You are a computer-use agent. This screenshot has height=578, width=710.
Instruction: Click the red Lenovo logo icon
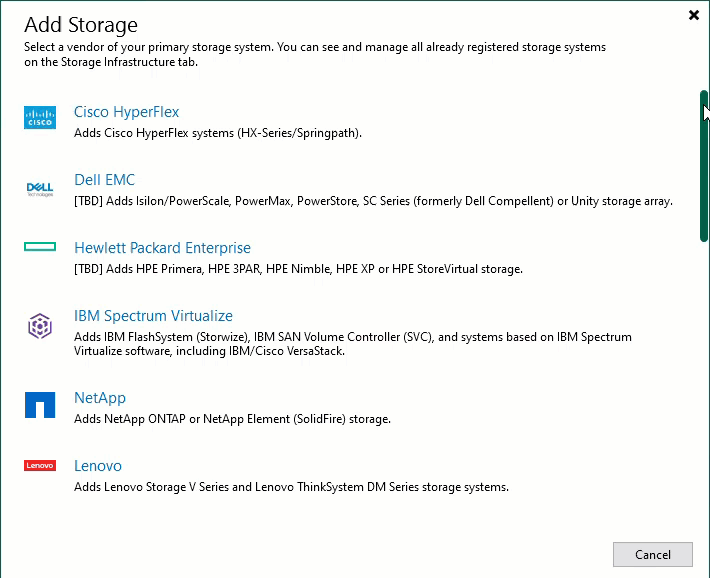click(x=40, y=465)
